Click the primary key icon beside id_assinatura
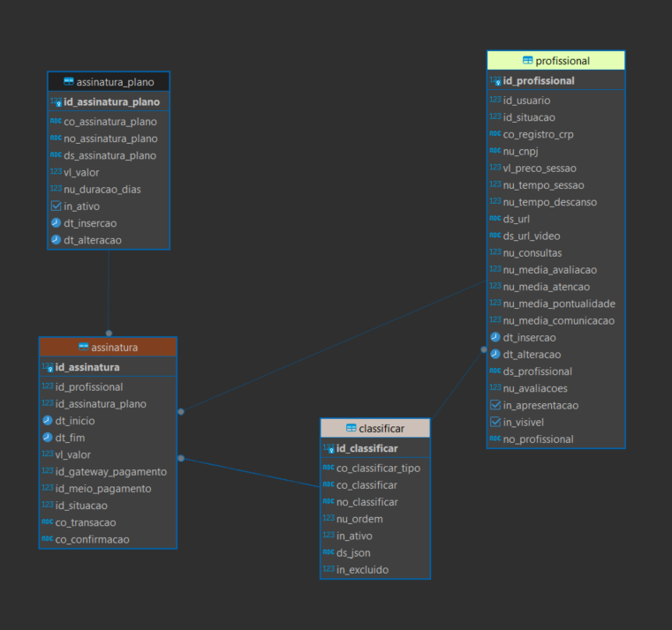Viewport: 672px width, 630px height. coord(49,368)
